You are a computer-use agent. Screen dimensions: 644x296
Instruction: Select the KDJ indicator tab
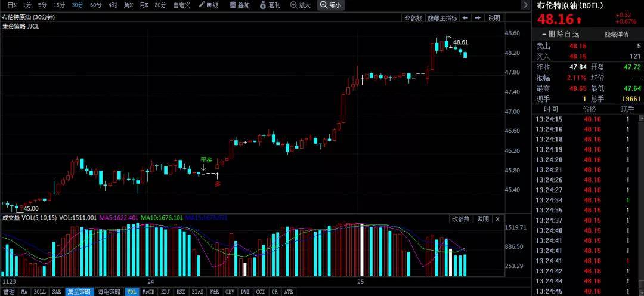click(166, 291)
